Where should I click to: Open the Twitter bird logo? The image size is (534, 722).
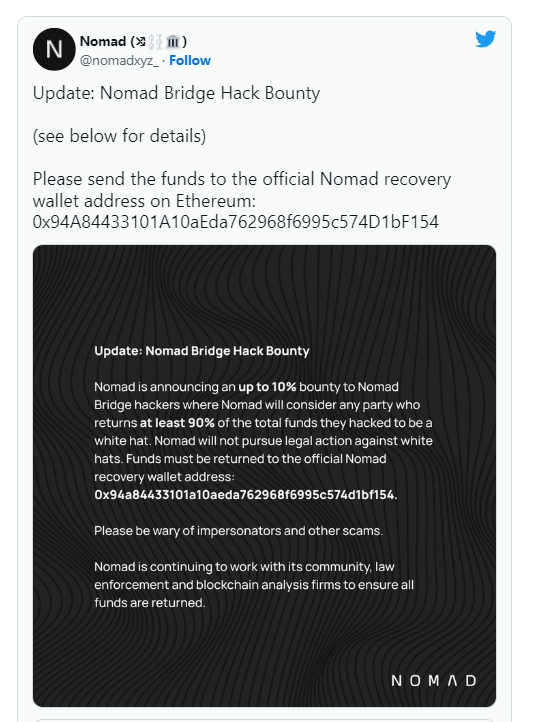[x=486, y=39]
